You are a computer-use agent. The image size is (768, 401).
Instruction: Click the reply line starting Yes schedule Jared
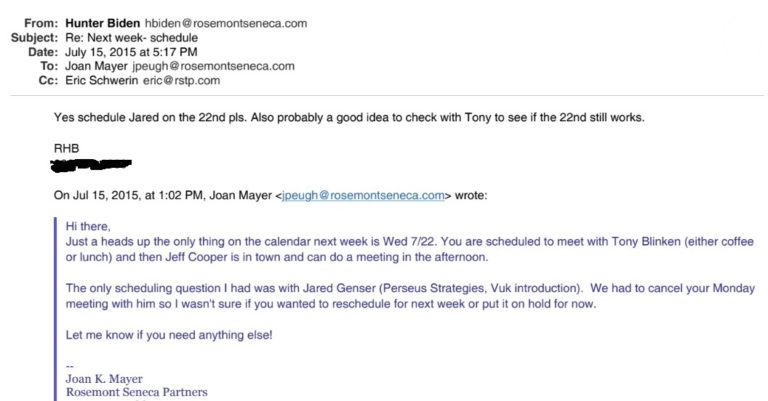(x=349, y=118)
